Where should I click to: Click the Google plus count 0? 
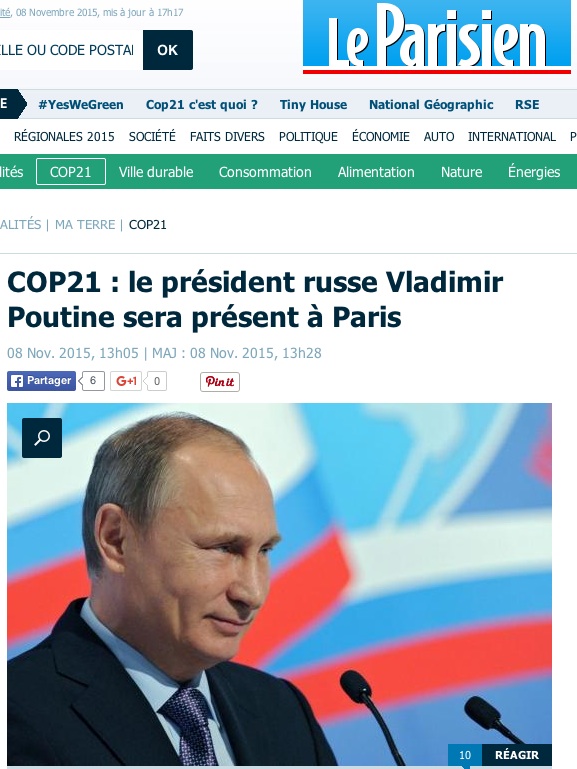[157, 381]
